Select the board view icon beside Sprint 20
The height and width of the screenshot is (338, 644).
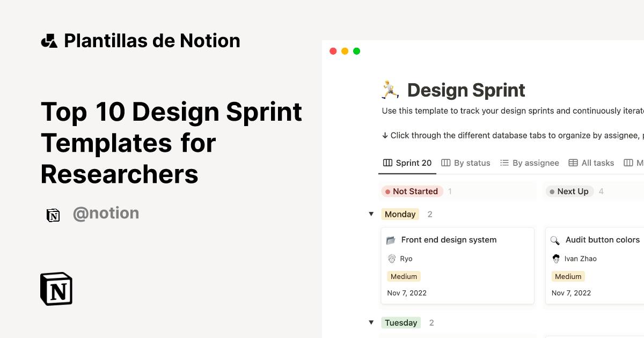click(387, 163)
